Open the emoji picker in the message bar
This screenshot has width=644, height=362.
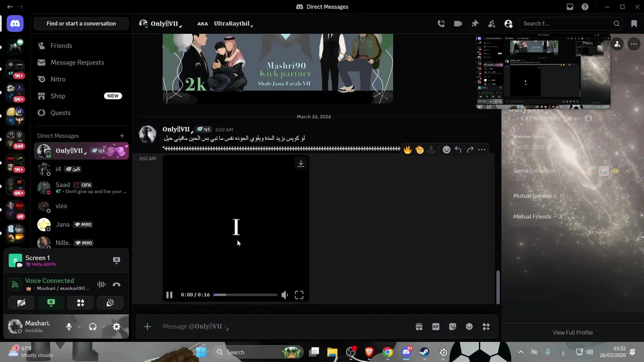click(x=469, y=327)
